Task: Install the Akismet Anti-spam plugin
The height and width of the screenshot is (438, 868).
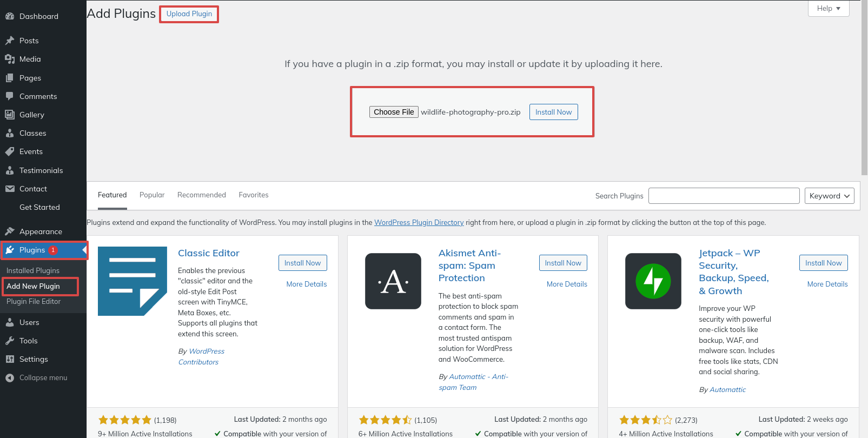Action: click(563, 263)
